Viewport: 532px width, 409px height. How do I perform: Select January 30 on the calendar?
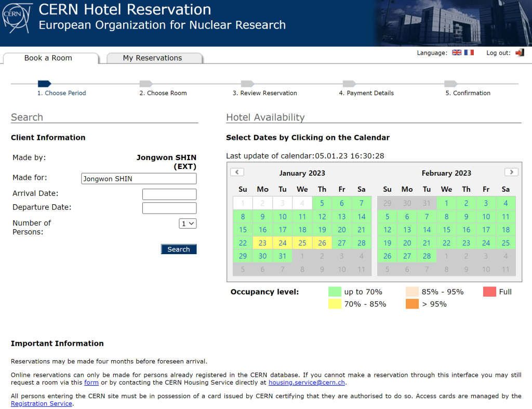(262, 256)
